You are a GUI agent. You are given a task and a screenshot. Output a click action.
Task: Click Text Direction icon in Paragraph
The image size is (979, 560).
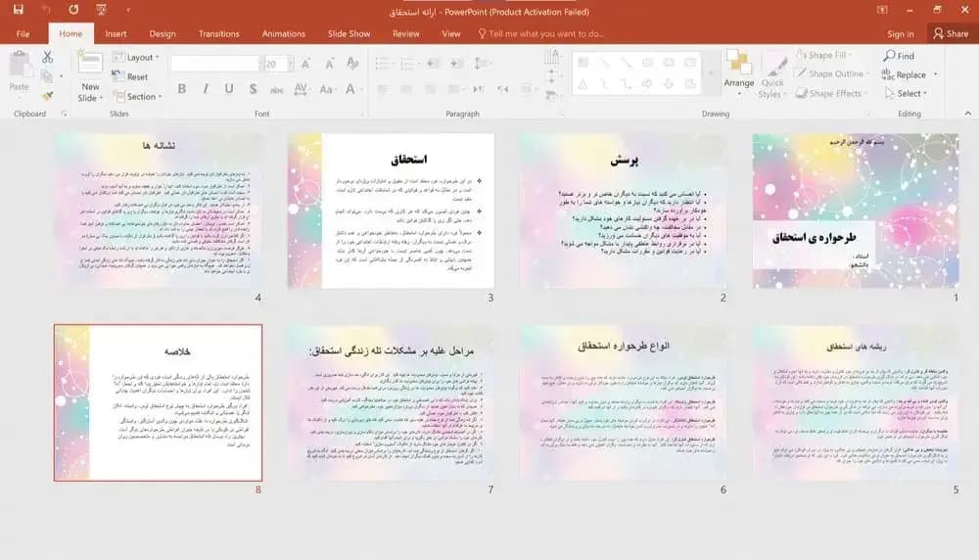pos(552,58)
